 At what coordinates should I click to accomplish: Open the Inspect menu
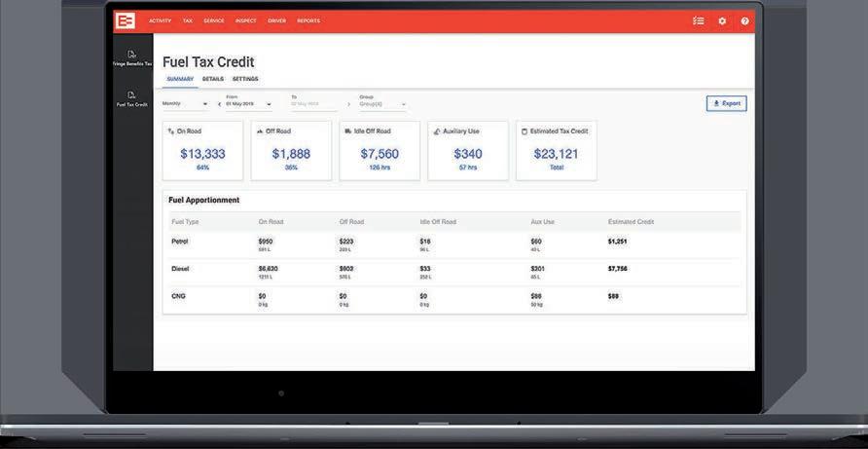tap(246, 21)
